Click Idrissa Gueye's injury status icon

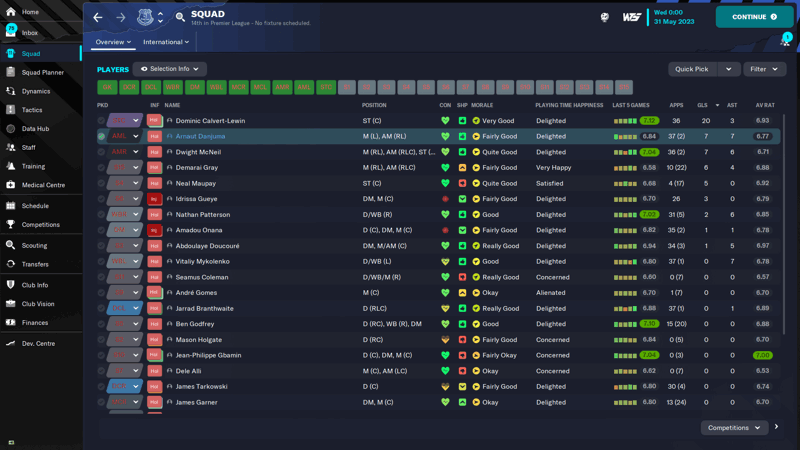pos(154,199)
